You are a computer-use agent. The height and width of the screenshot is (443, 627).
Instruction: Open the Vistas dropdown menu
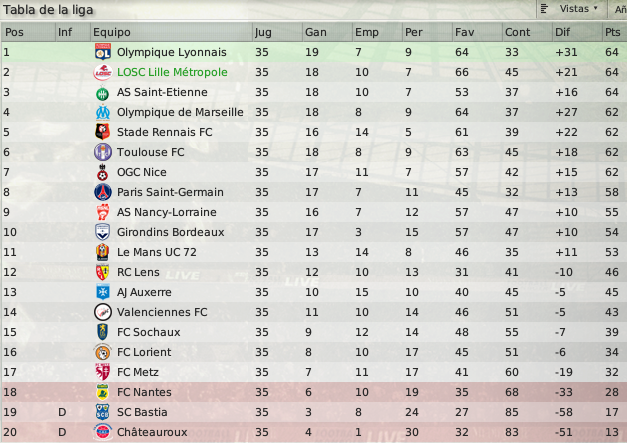pyautogui.click(x=571, y=9)
